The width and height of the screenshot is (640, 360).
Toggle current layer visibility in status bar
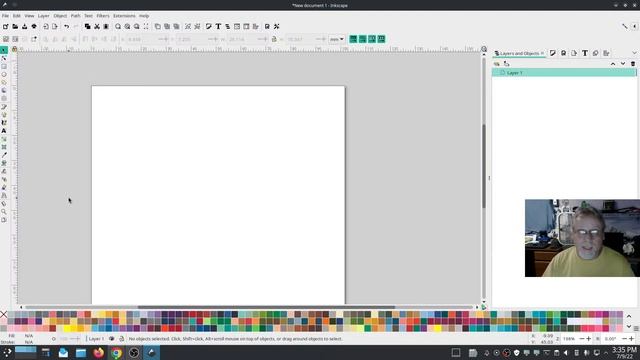(112, 339)
